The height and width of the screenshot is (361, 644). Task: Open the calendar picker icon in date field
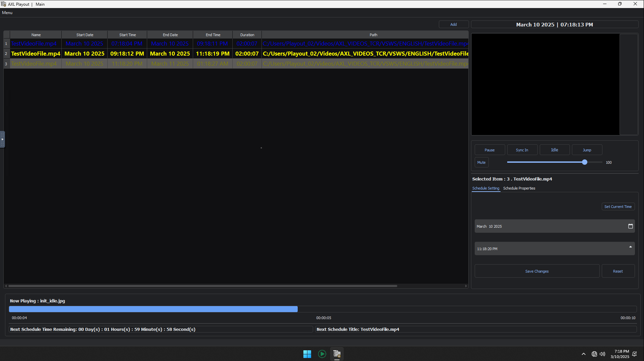(630, 226)
